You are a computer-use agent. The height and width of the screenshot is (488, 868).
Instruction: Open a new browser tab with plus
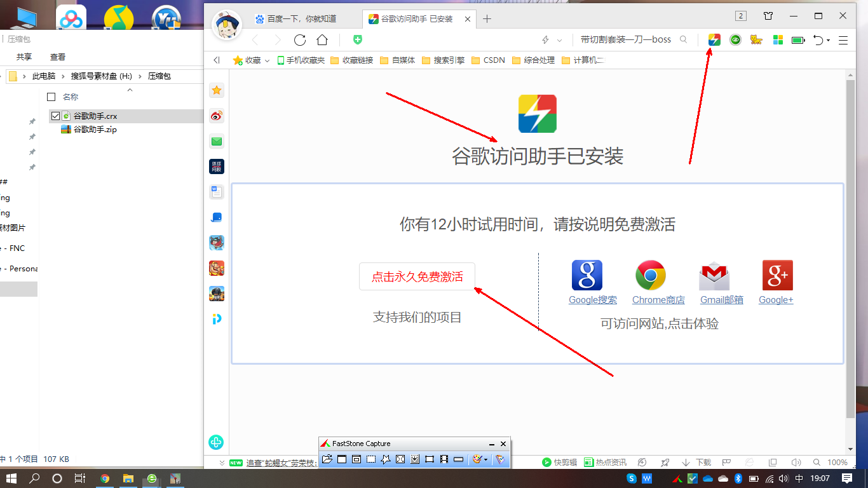tap(487, 19)
